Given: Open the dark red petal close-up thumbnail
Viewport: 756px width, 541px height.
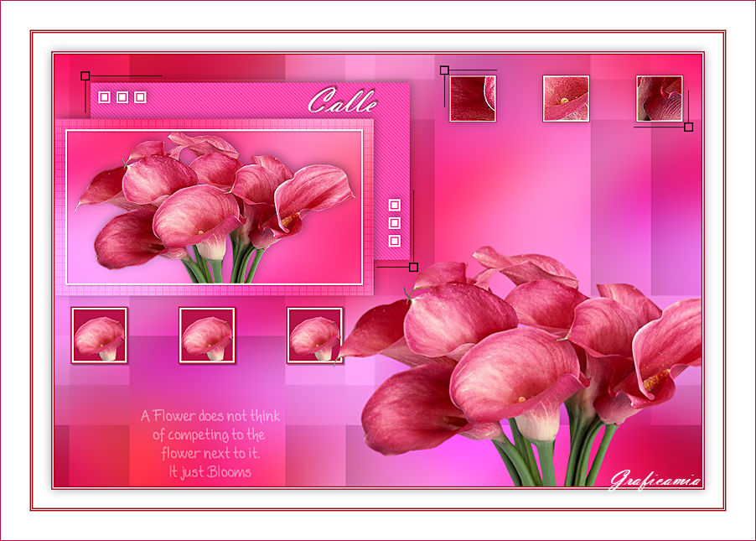Looking at the screenshot, I should [473, 98].
